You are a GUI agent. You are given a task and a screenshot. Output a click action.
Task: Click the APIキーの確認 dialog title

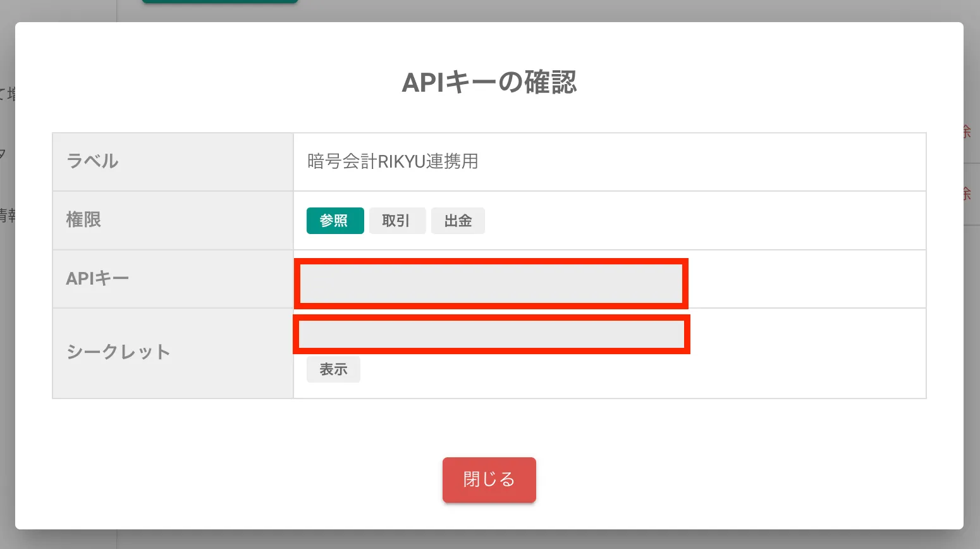[x=489, y=83]
